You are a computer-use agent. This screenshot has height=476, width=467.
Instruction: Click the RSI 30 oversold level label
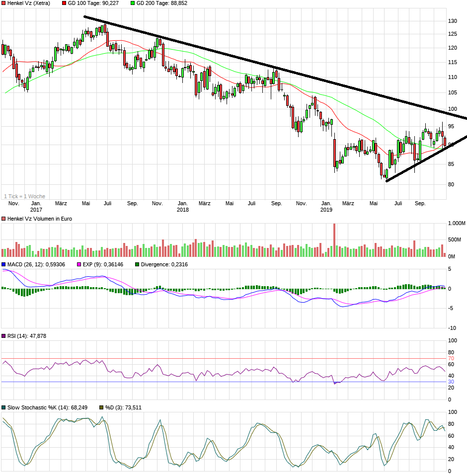point(451,382)
